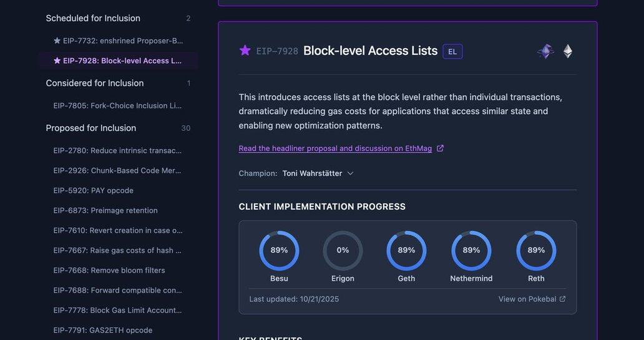Click the white Ethereum diamond icon

[x=567, y=51]
